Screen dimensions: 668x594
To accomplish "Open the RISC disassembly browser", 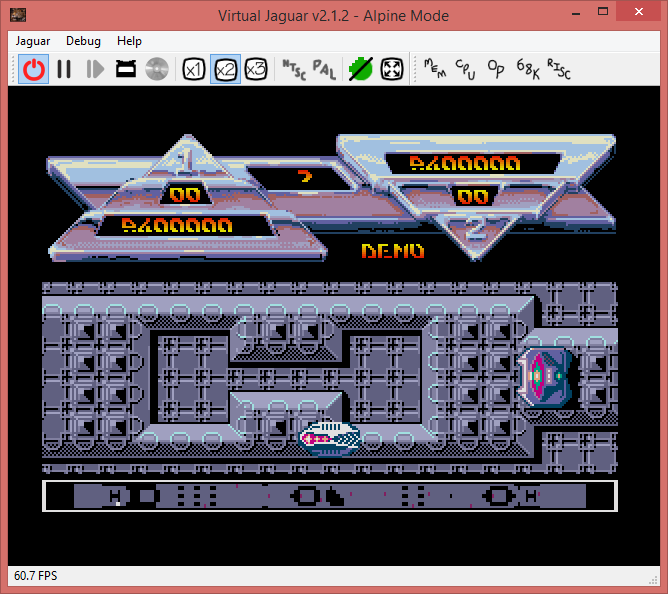I will click(559, 69).
